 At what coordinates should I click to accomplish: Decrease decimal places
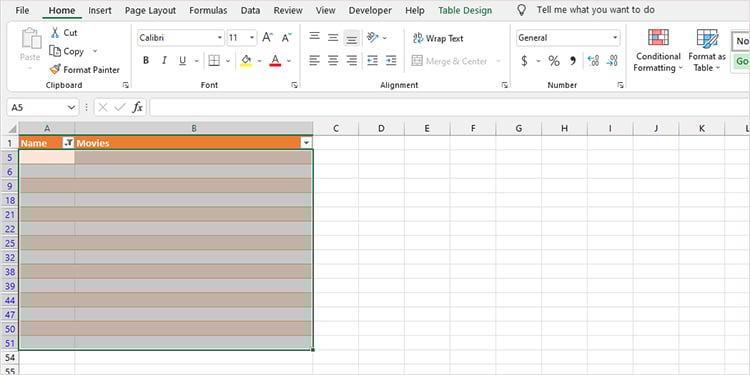(612, 61)
